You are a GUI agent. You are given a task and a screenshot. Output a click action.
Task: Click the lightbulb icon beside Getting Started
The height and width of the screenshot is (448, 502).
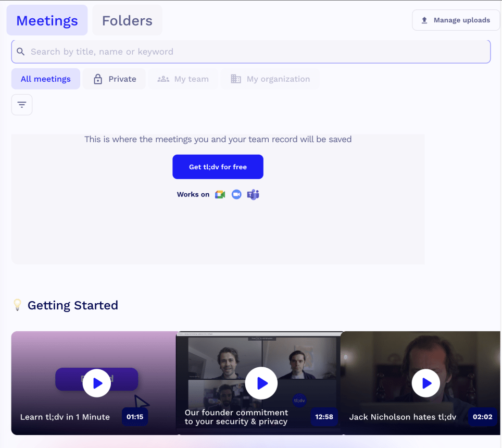[18, 305]
